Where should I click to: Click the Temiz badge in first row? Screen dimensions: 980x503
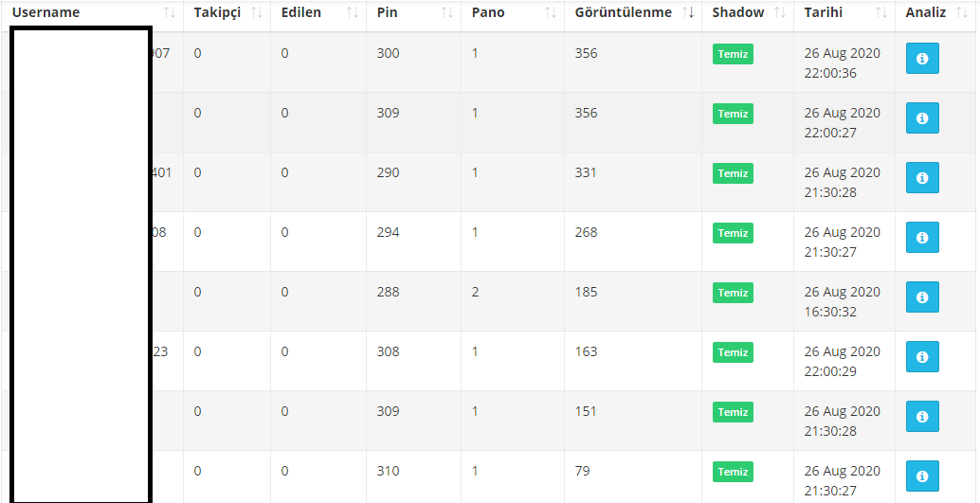click(x=733, y=54)
